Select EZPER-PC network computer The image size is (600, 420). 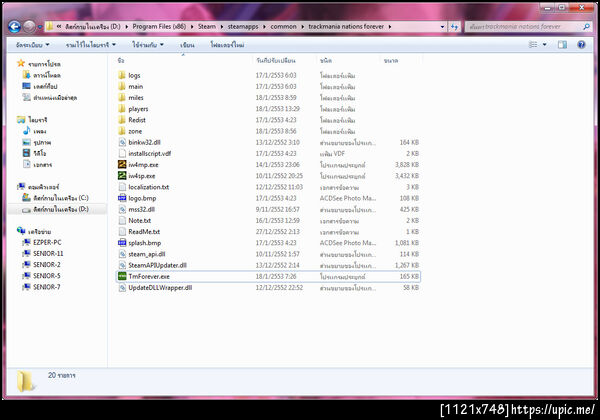(42, 243)
